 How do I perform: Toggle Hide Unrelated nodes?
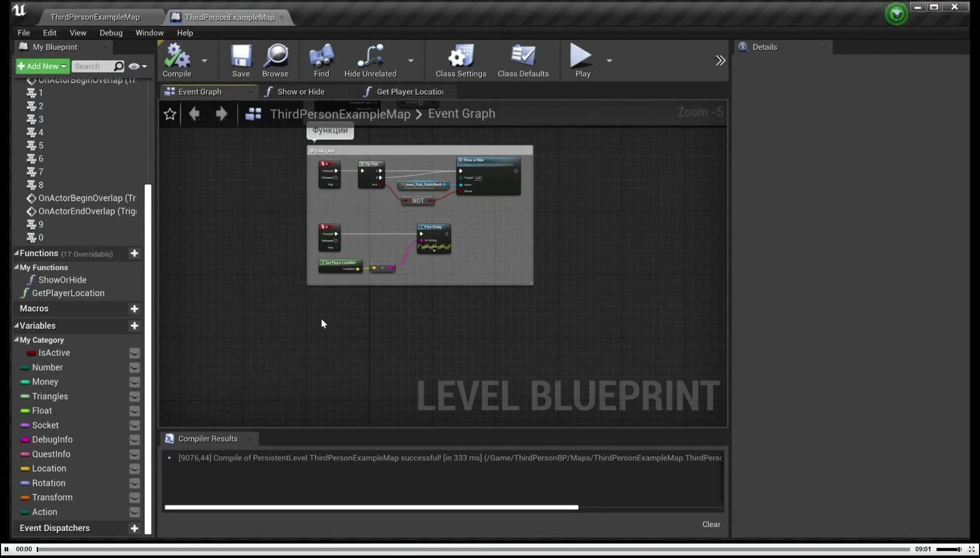(370, 61)
